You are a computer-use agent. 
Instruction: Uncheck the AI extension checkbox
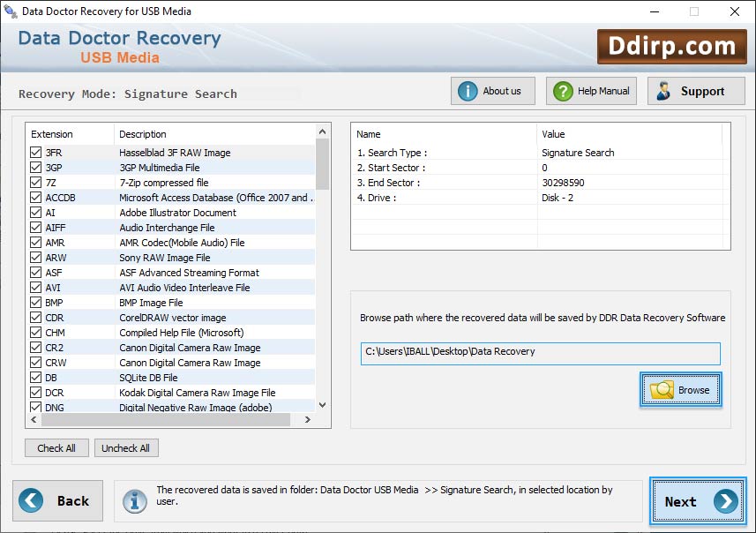pyautogui.click(x=35, y=213)
